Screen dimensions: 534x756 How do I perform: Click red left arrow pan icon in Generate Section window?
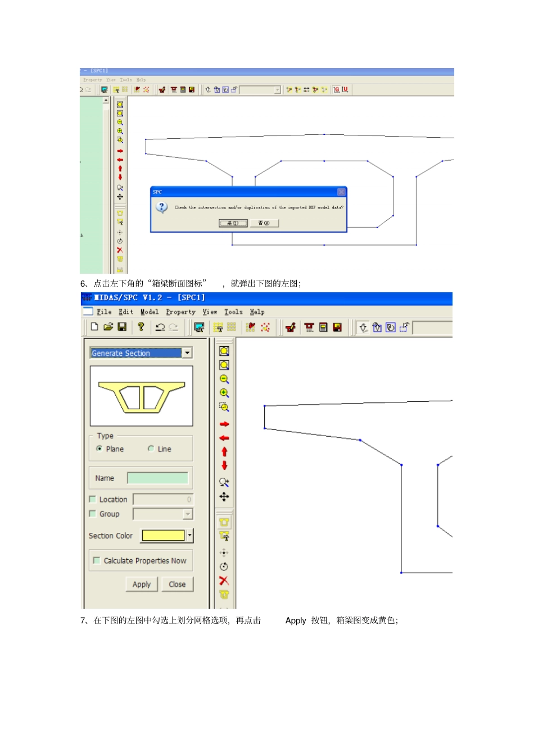[x=224, y=438]
